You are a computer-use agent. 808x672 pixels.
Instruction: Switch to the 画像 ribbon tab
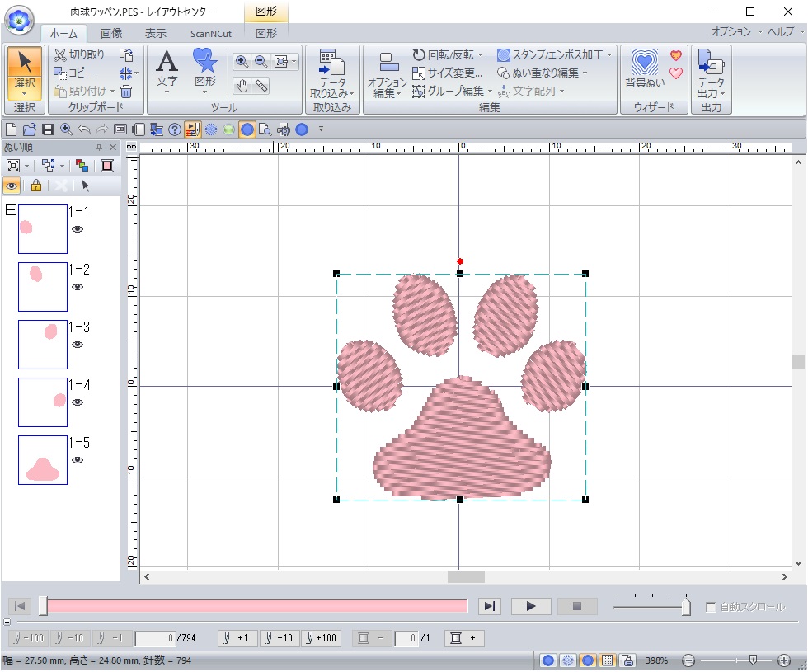[111, 33]
